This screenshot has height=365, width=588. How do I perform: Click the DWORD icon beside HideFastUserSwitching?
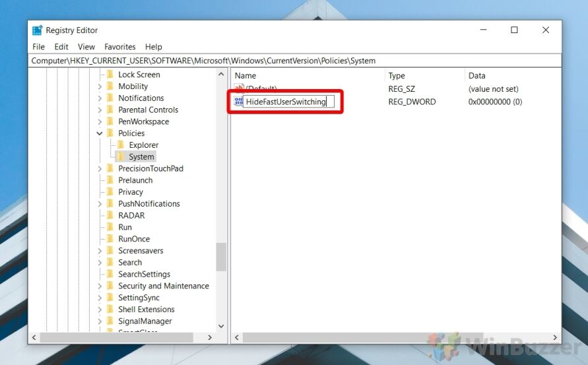[238, 101]
